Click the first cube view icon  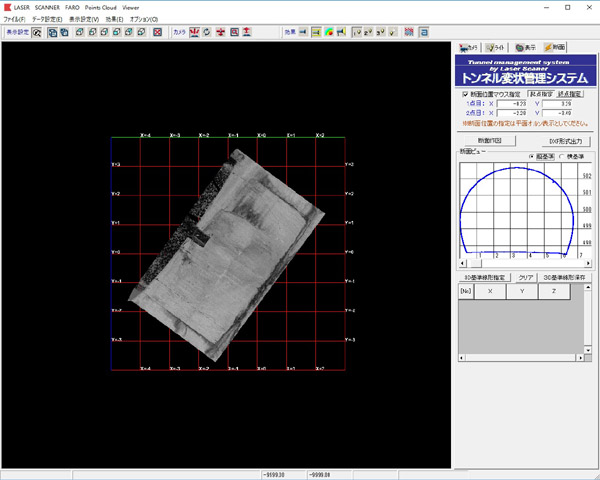coord(78,32)
